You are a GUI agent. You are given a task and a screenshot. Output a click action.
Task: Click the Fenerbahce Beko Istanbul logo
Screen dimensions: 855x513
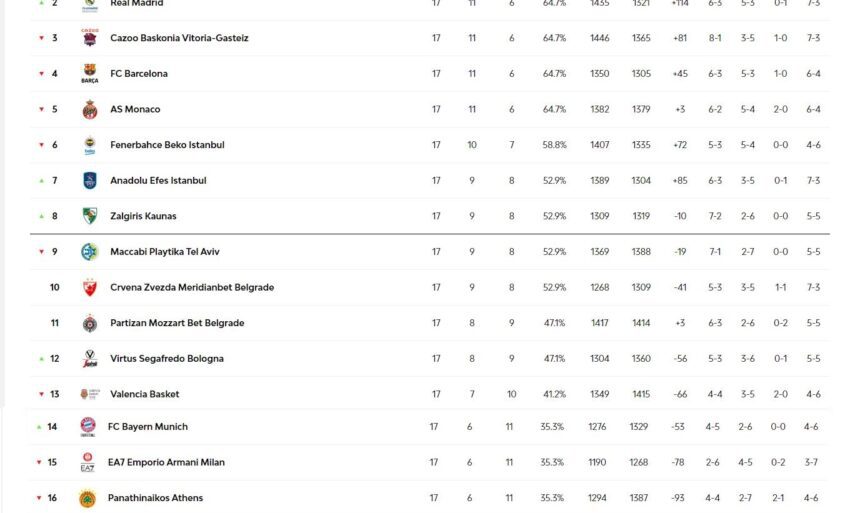coord(90,145)
